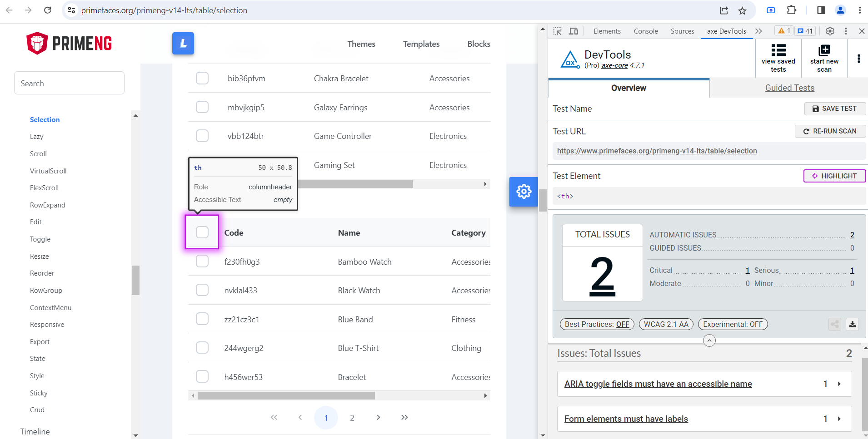The image size is (868, 439).
Task: Select the Blue Band row checkbox
Action: [202, 318]
